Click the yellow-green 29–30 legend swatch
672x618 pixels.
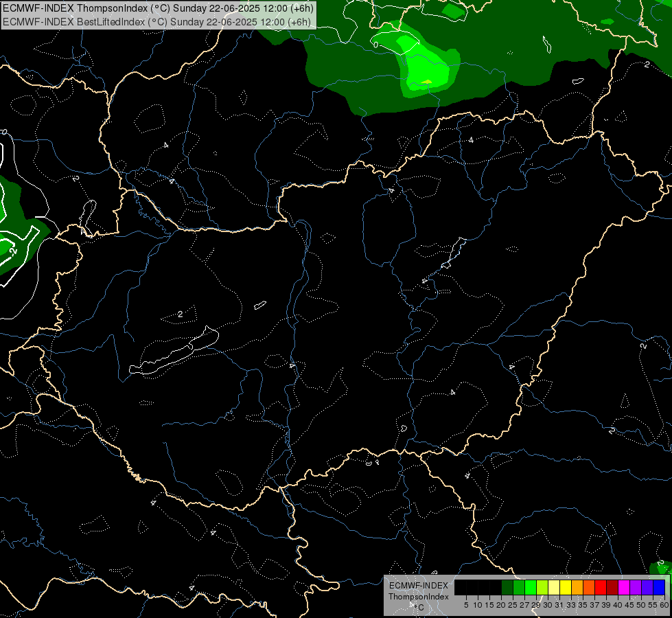[x=542, y=588]
